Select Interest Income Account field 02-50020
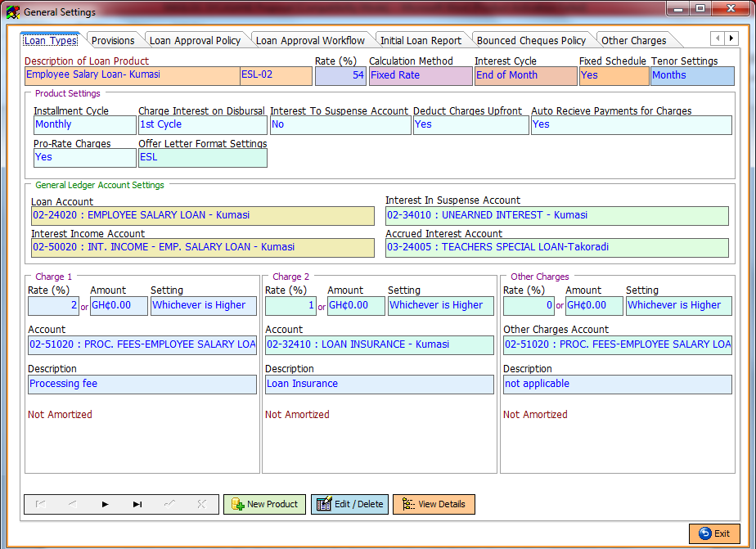The width and height of the screenshot is (756, 549). (203, 248)
